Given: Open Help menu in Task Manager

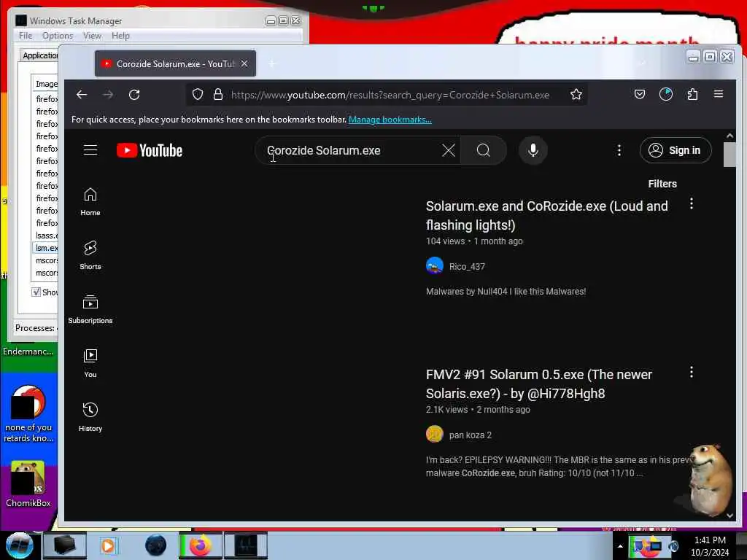Looking at the screenshot, I should (120, 36).
